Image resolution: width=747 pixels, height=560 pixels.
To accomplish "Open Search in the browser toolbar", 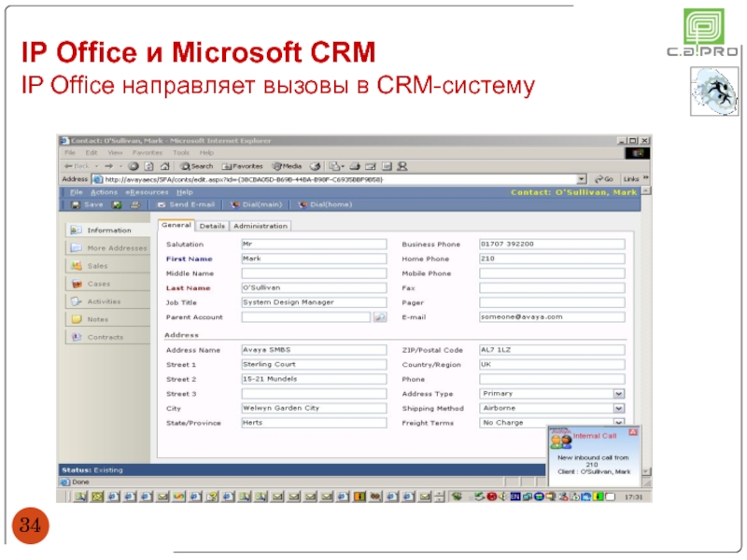I will (x=197, y=166).
